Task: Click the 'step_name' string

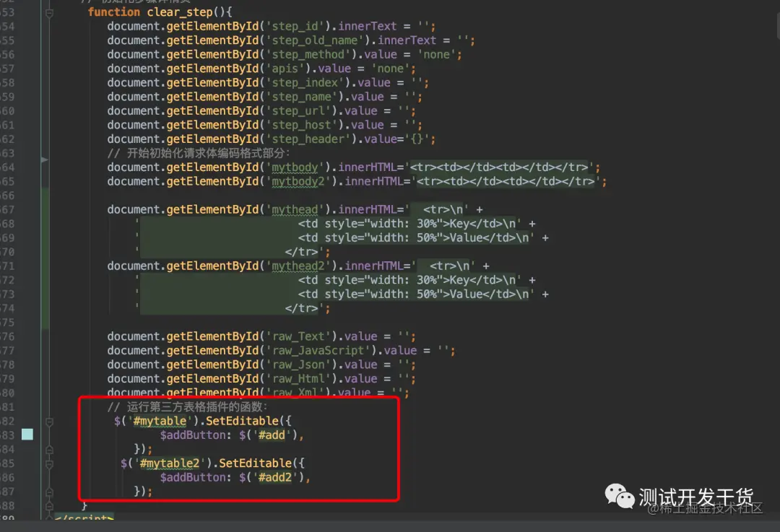Action: pos(301,97)
